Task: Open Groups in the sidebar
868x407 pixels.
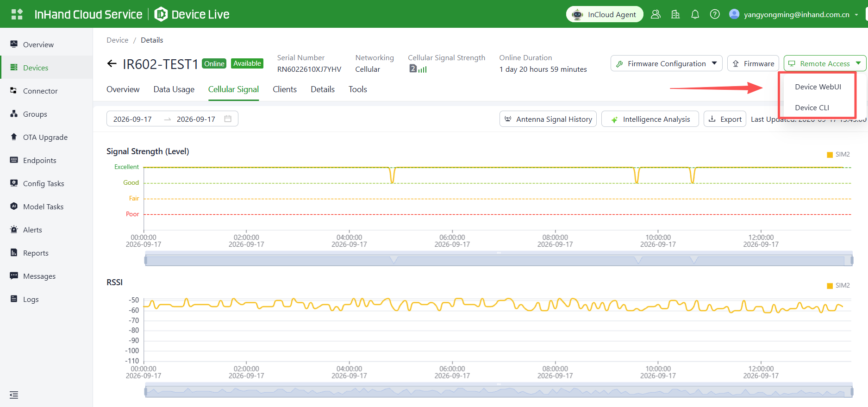Action: (x=46, y=114)
